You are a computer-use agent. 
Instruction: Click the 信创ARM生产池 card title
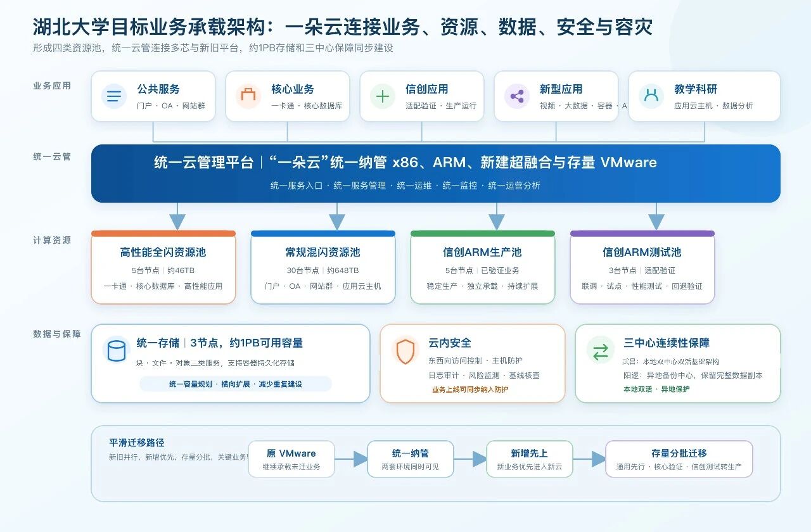coord(483,252)
